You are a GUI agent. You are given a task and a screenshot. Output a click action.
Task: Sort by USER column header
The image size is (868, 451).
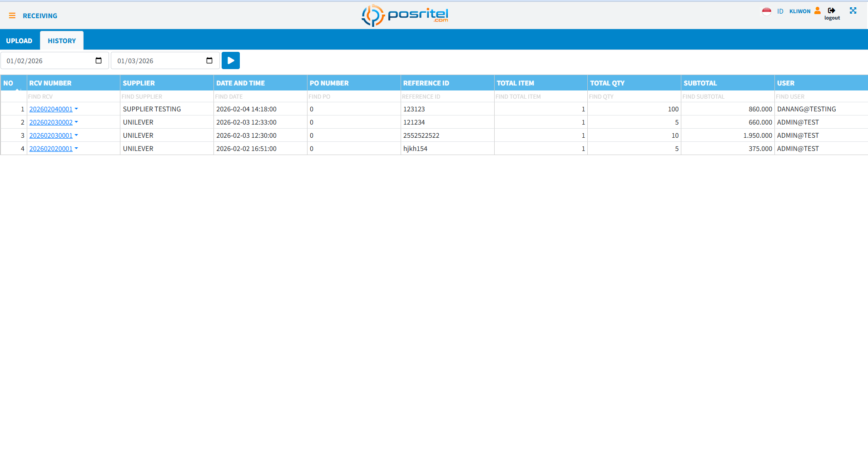[x=821, y=83]
